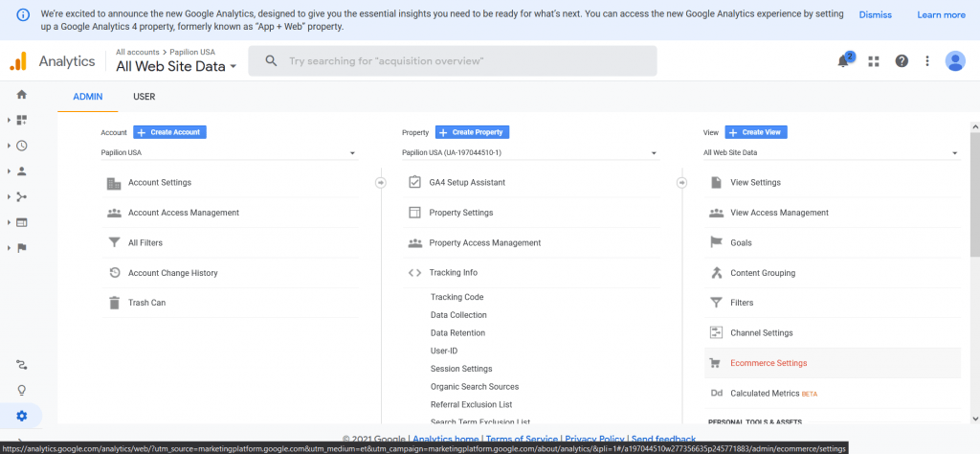The image size is (980, 454).
Task: Click the Create Property button
Action: (x=473, y=132)
